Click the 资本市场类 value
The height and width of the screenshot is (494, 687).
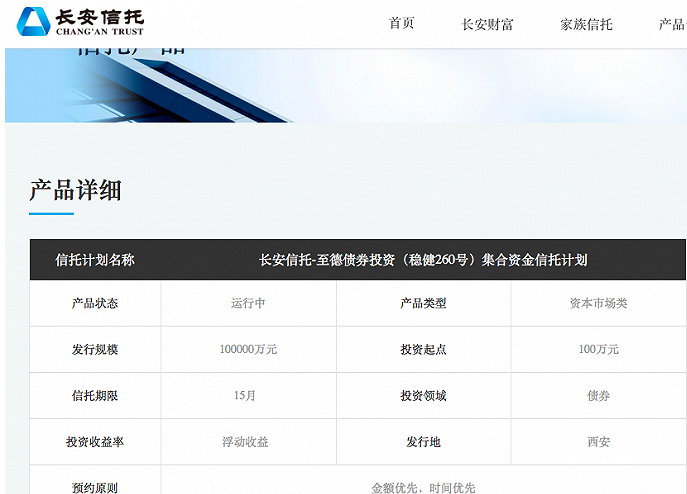pos(598,303)
